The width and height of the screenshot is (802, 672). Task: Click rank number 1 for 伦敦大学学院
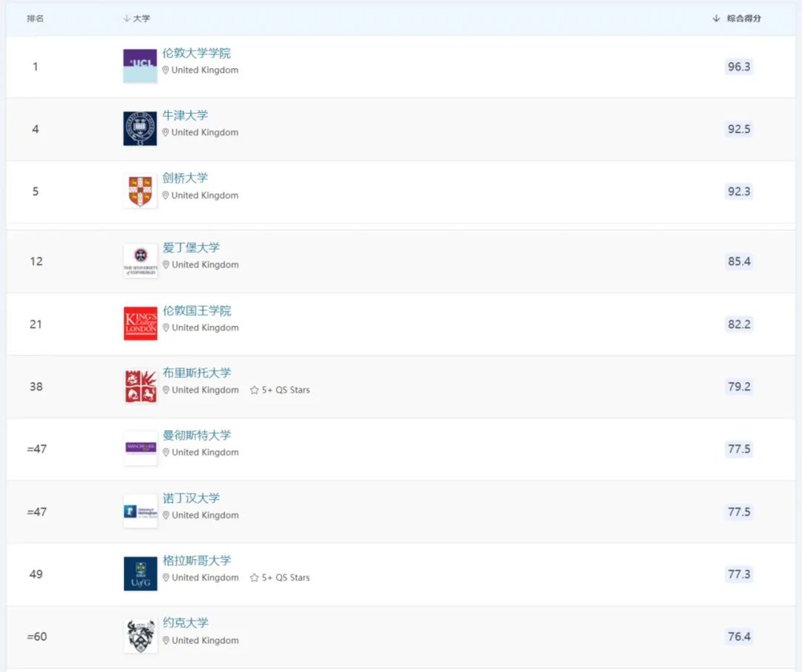click(x=36, y=67)
